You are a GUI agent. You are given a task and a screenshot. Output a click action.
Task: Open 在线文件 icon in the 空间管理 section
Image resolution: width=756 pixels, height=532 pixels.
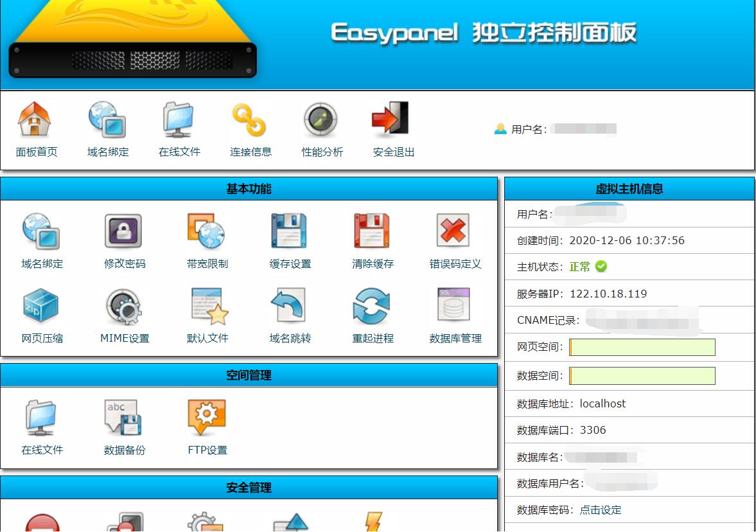pos(41,418)
